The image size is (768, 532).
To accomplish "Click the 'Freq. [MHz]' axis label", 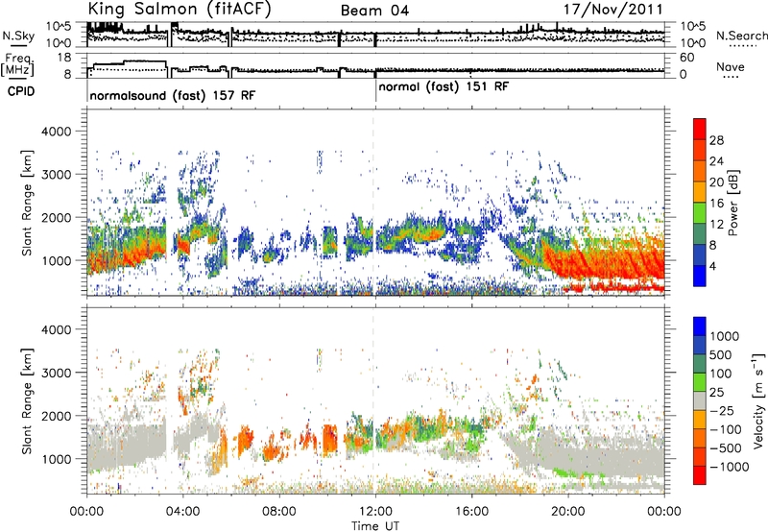I will click(18, 64).
